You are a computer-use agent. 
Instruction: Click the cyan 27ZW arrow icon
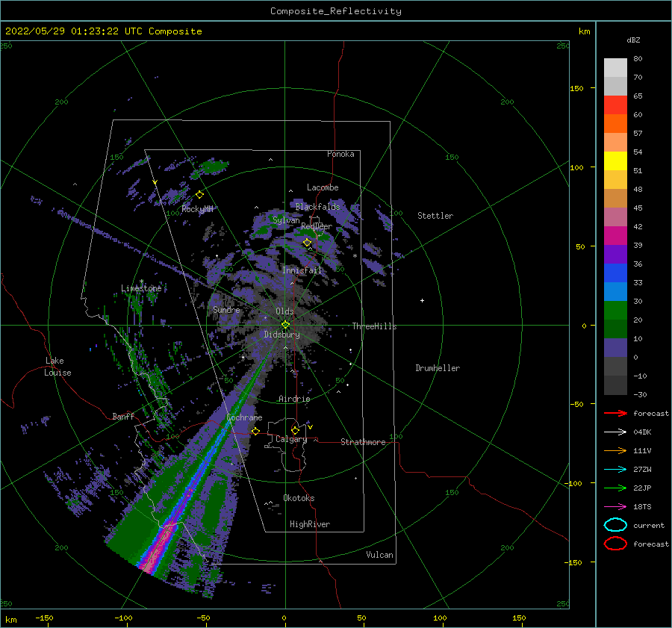615,470
